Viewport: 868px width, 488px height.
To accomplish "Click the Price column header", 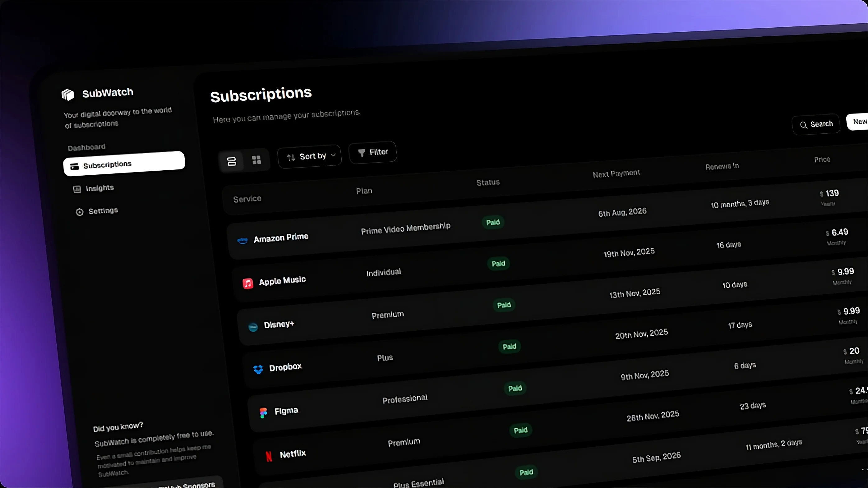I will click(822, 159).
